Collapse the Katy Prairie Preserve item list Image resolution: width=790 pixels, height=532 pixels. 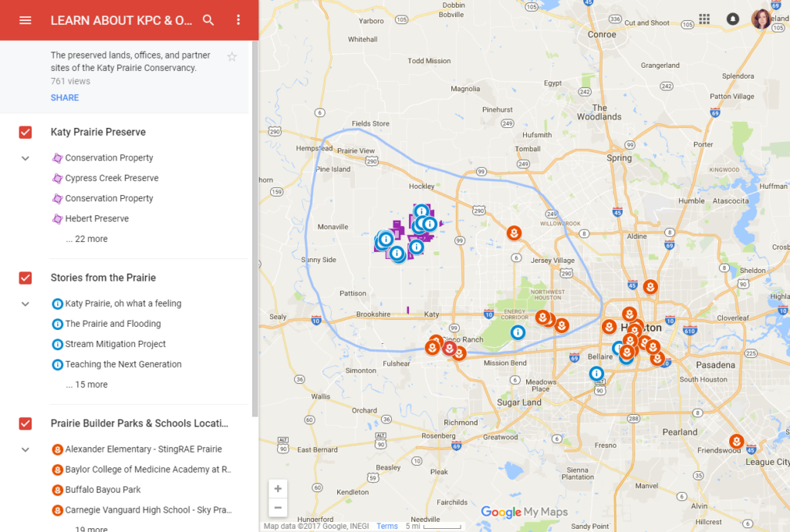(25, 157)
